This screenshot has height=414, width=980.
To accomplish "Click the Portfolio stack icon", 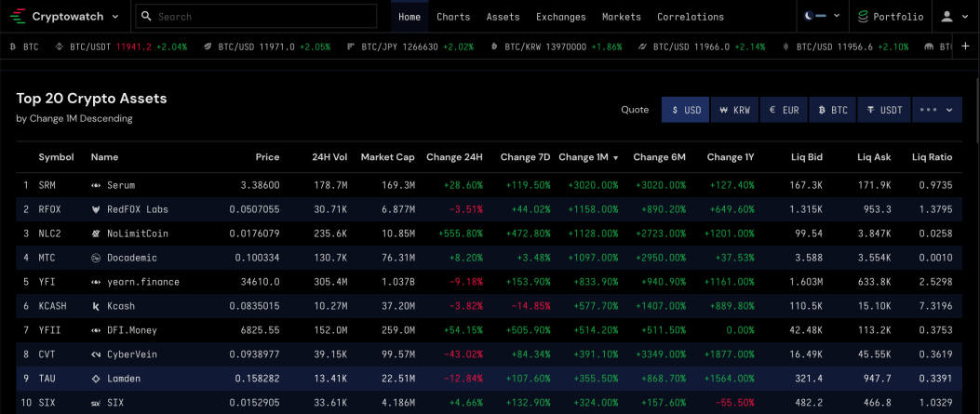I will pos(863,17).
